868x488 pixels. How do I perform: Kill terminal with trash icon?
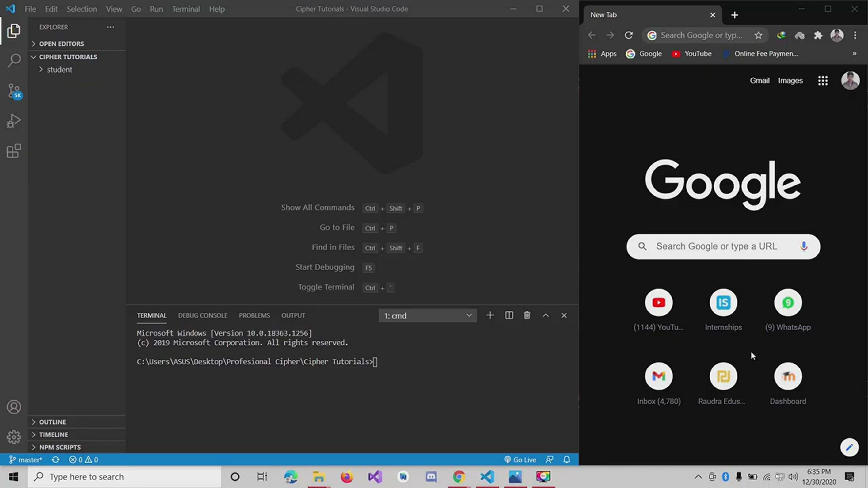[527, 315]
